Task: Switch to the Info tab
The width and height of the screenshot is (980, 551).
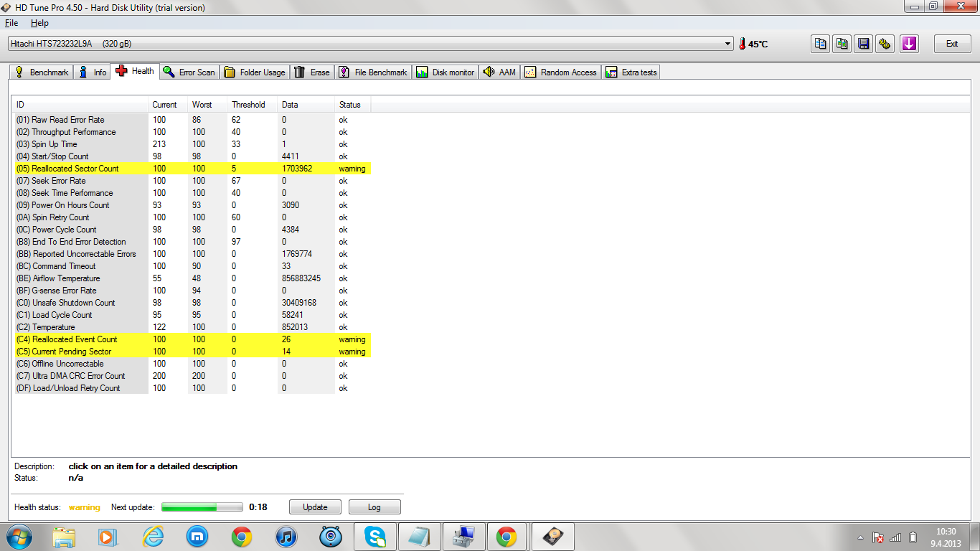Action: coord(93,72)
